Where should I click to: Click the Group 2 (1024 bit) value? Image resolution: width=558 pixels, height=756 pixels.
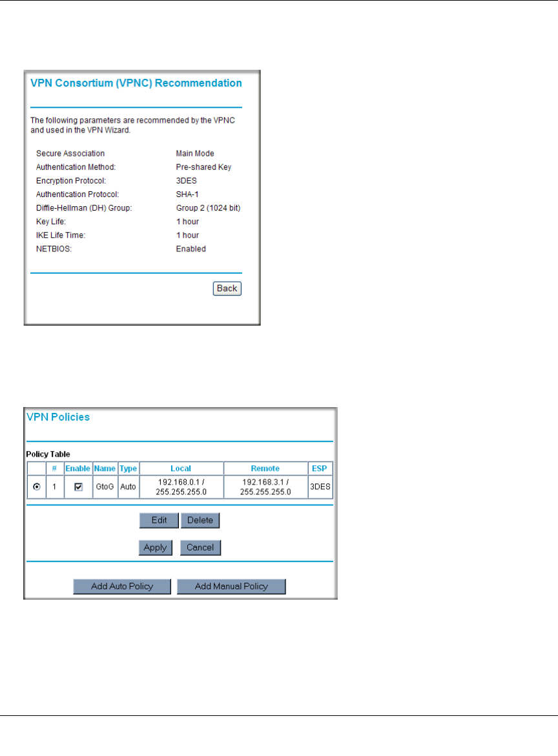[208, 208]
